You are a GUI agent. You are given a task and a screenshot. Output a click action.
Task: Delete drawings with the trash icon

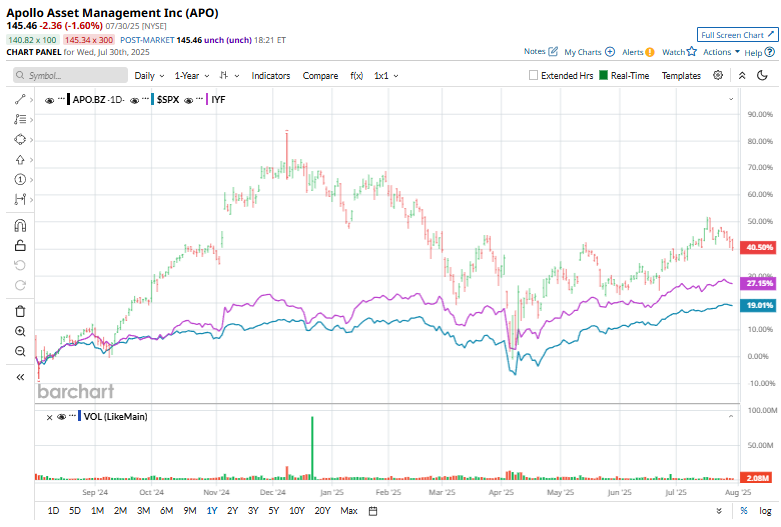pyautogui.click(x=20, y=311)
